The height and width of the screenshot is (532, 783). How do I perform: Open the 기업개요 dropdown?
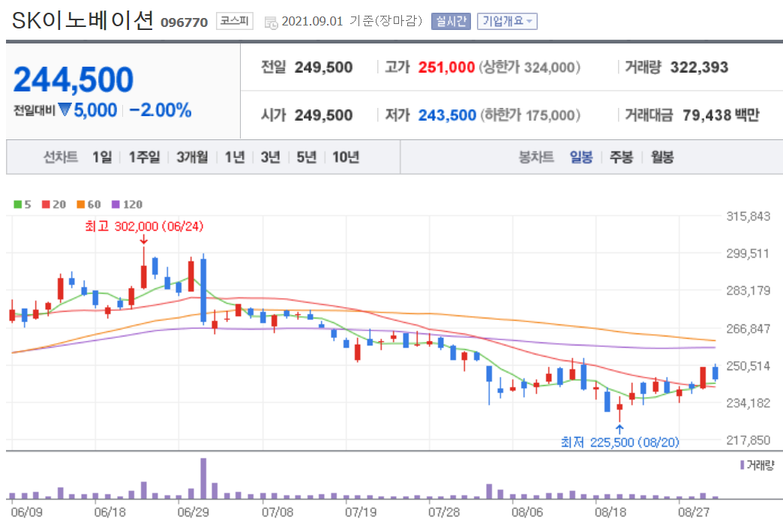point(507,21)
